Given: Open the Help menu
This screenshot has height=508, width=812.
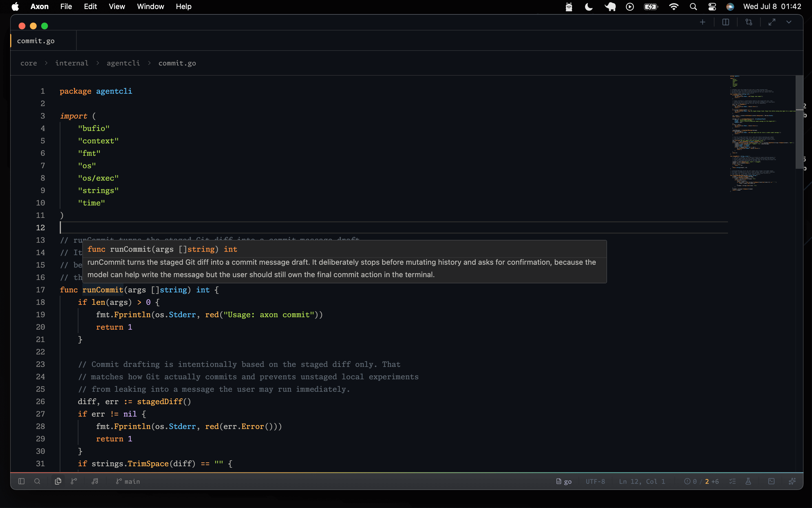Looking at the screenshot, I should (184, 6).
